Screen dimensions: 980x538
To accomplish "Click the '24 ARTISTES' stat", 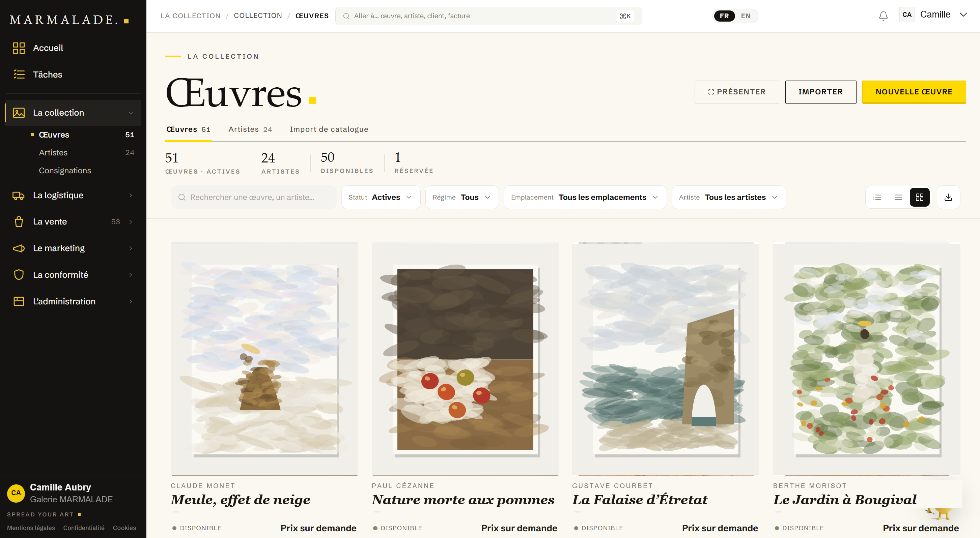I will coord(280,163).
